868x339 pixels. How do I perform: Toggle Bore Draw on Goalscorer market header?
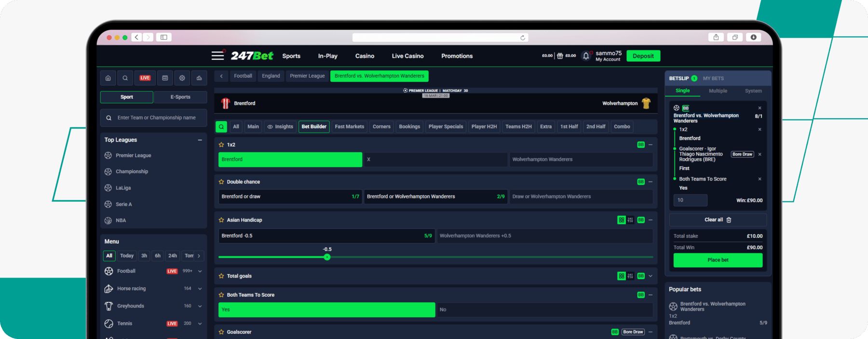633,332
